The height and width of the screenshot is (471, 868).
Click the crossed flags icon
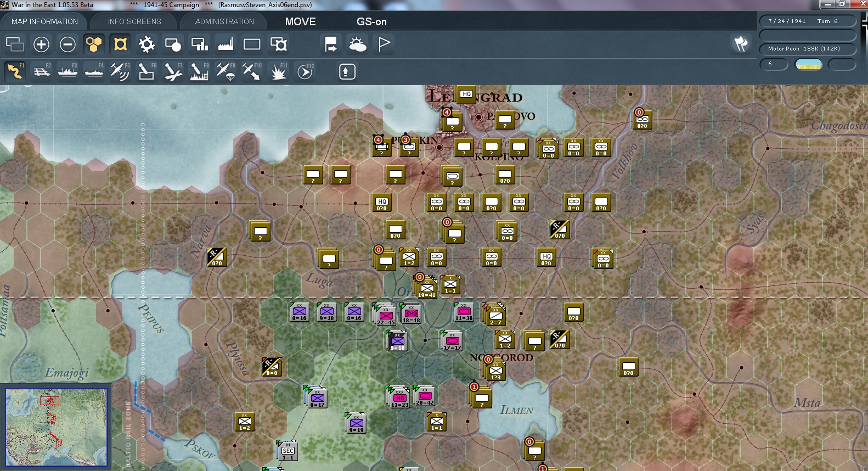tap(741, 44)
